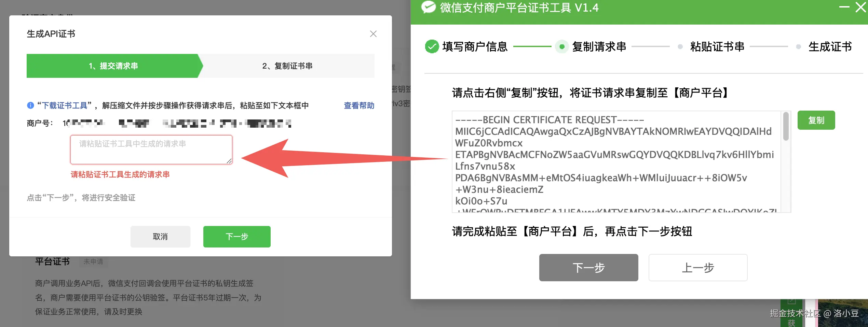Click green 下一步 in the API certificate dialog
Screen dimensions: 868x327
pos(237,237)
